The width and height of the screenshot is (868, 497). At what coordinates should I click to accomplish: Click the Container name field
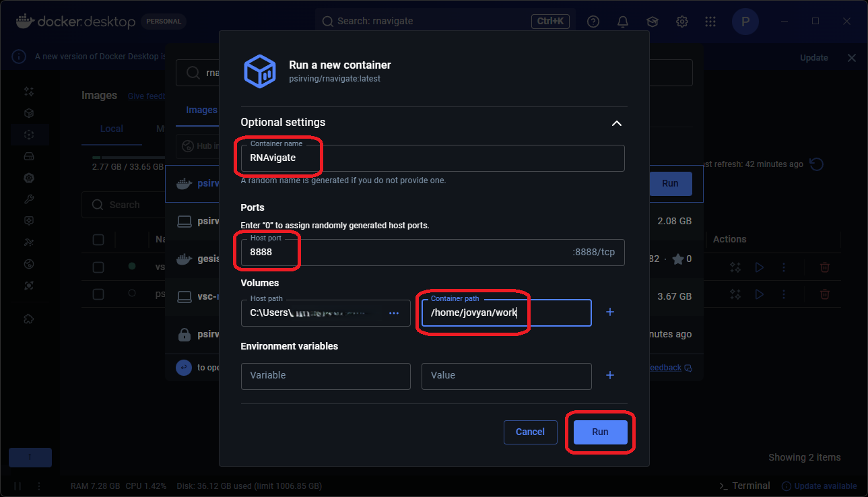click(433, 158)
